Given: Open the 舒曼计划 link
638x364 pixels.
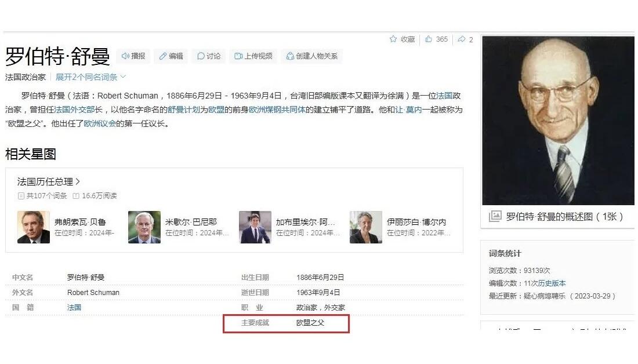Looking at the screenshot, I should tap(184, 110).
